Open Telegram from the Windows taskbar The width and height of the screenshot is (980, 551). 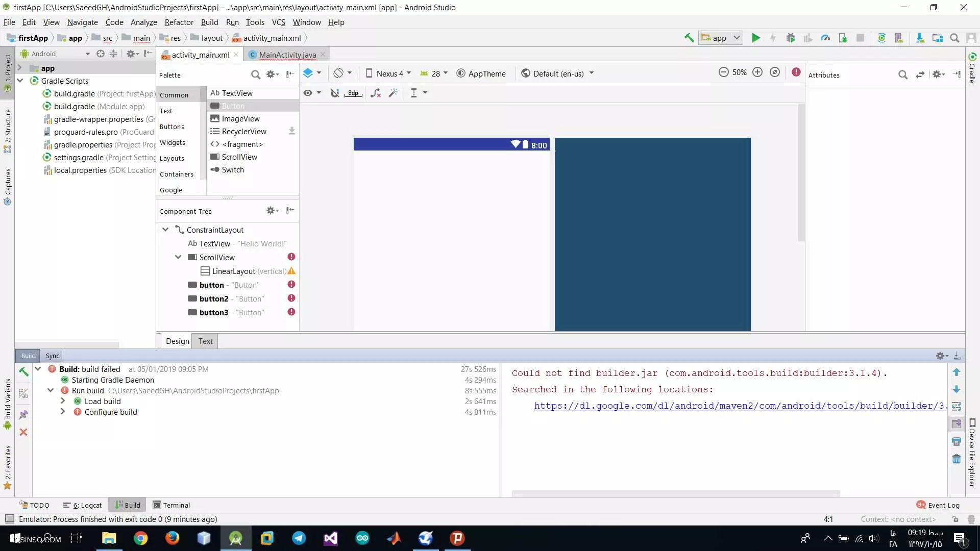[299, 538]
